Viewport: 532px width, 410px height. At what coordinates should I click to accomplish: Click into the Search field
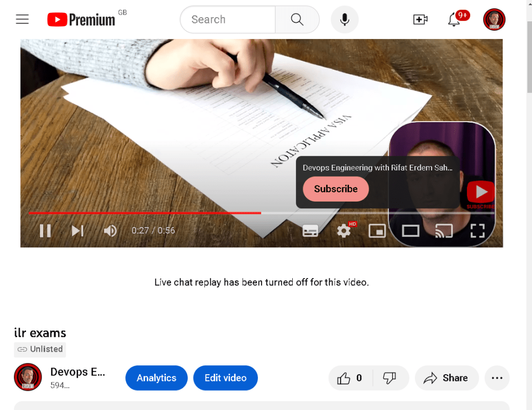tap(228, 20)
